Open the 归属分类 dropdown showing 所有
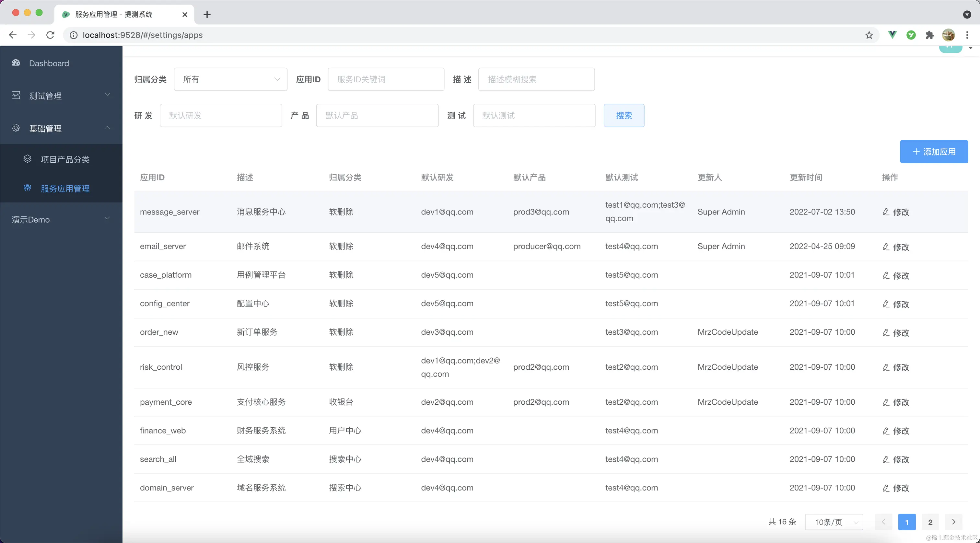980x543 pixels. tap(230, 79)
